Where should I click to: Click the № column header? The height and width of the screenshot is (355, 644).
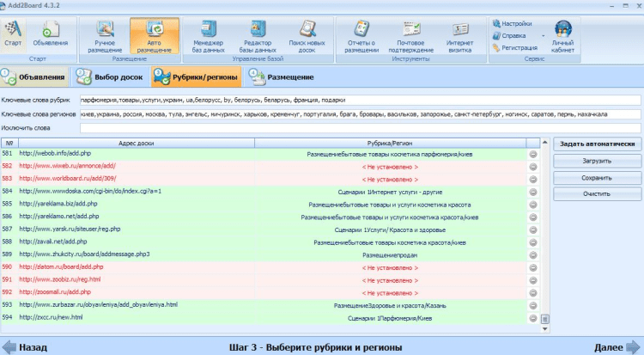pyautogui.click(x=9, y=144)
